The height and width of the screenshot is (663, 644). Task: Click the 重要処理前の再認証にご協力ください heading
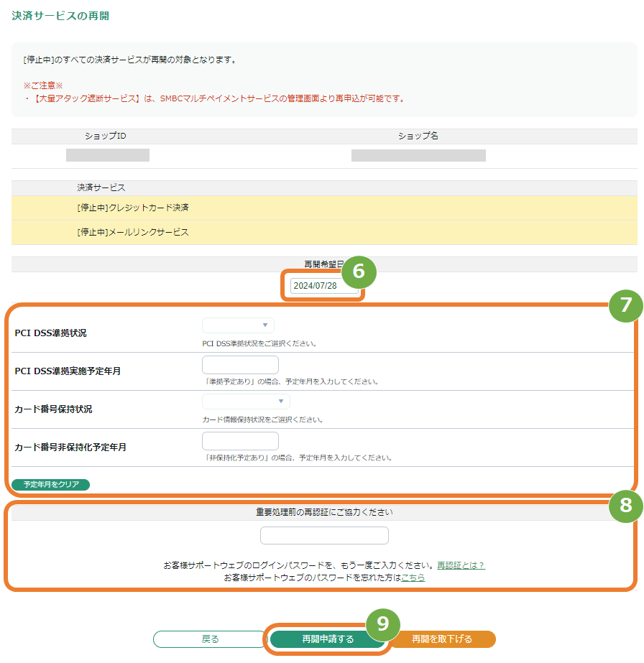click(x=324, y=512)
